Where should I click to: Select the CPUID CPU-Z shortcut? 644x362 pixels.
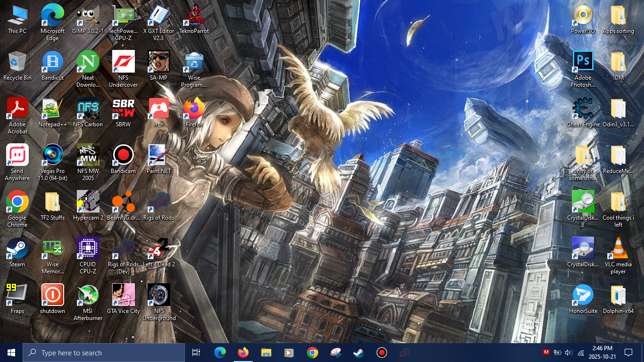pyautogui.click(x=88, y=249)
